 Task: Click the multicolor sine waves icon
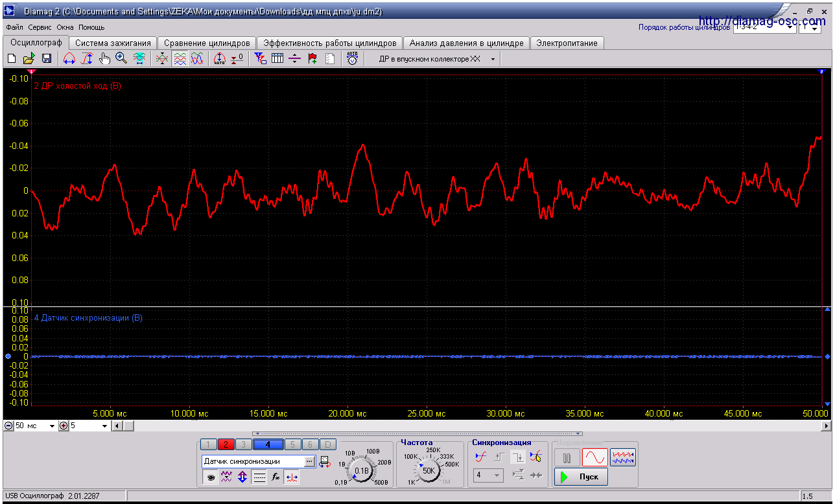[x=197, y=59]
